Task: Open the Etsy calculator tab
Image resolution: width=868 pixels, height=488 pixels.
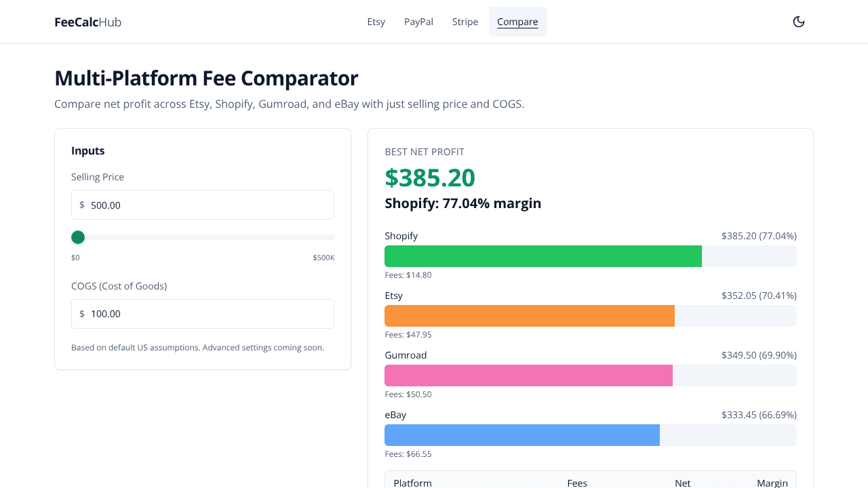Action: (376, 22)
